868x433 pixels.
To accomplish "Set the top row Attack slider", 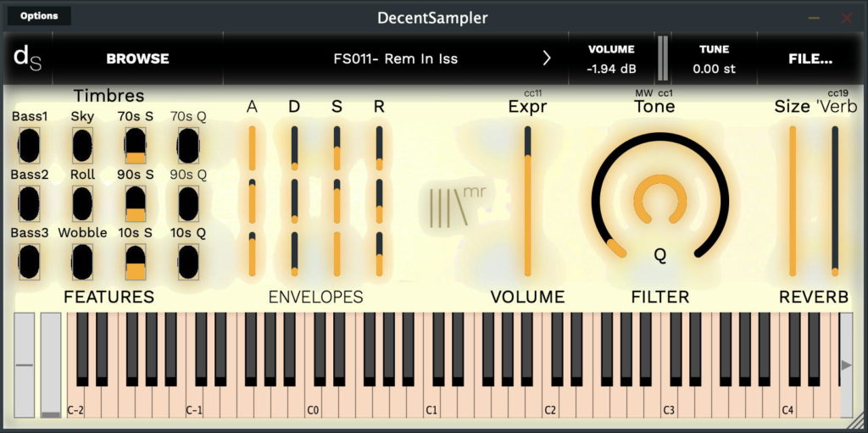I will coord(253,147).
